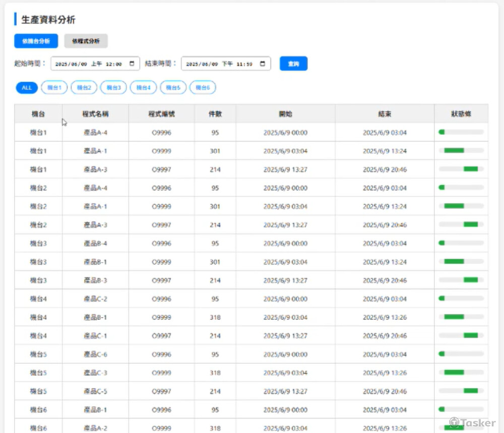Switch to 依機台分析 tab
Viewport: 504px width, 433px height.
36,41
